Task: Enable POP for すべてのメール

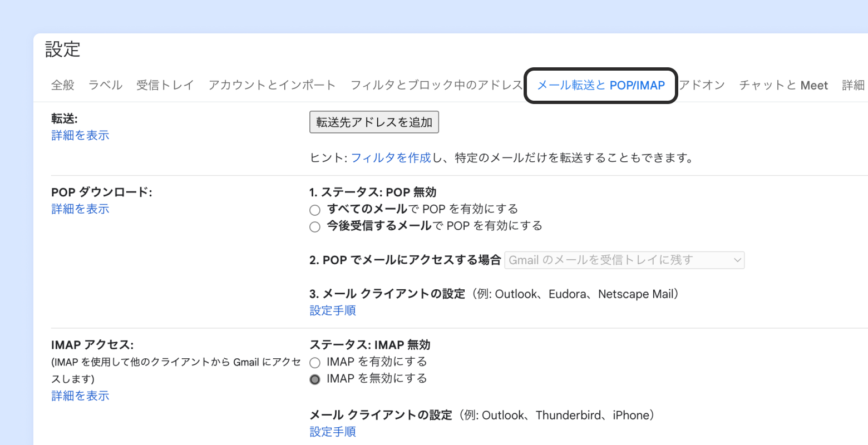Action: [315, 210]
